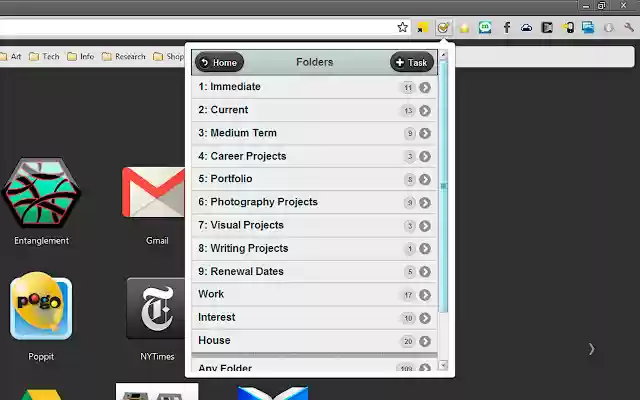This screenshot has height=400, width=640.
Task: Click the cloud extension icon
Action: click(527, 28)
